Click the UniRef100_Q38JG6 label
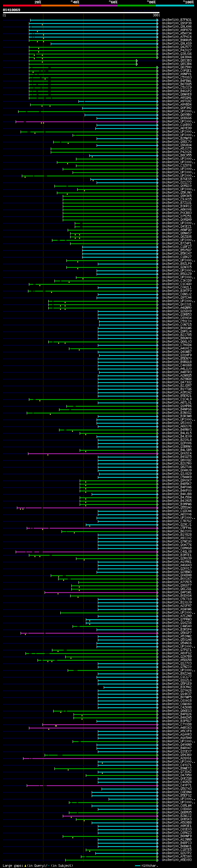The height and width of the screenshot is (868, 197). pos(177,54)
